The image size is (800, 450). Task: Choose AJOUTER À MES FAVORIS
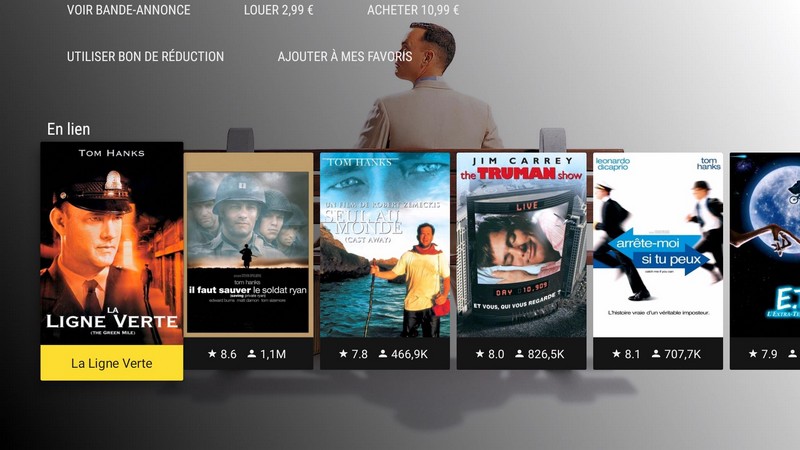(x=345, y=56)
